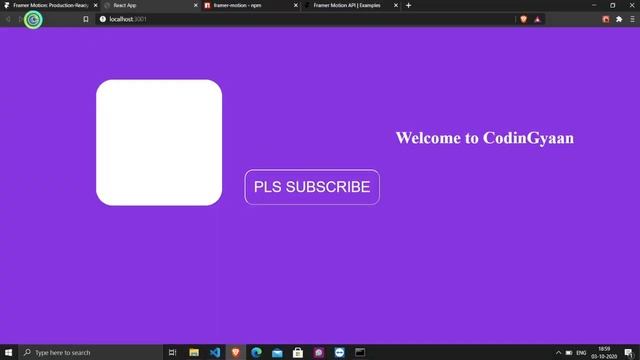Screen dimensions: 640x360
Task: Open Task View on the taskbar
Action: tap(172, 352)
